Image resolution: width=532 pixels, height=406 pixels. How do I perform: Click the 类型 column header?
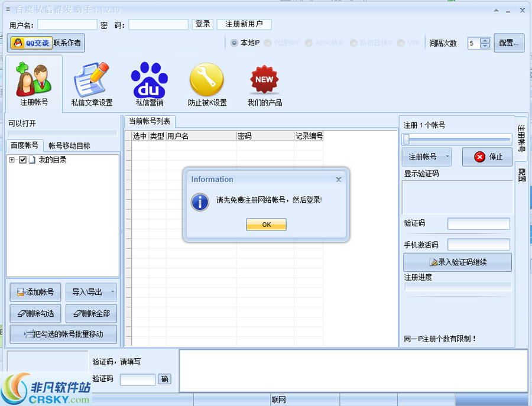[157, 136]
